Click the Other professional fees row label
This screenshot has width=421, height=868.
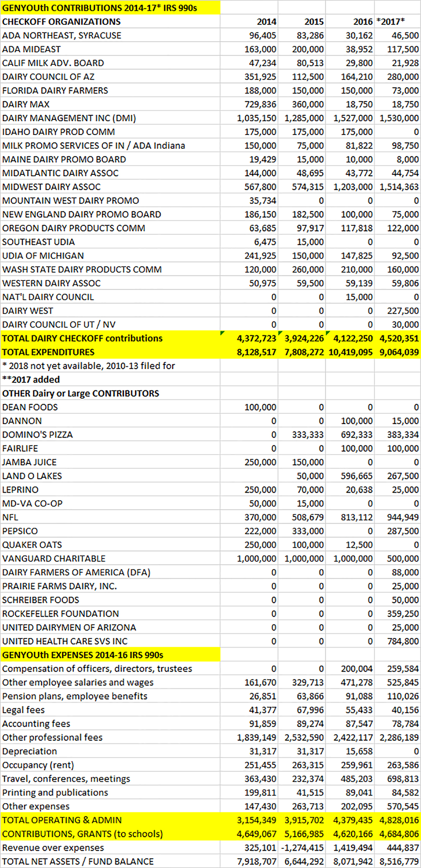point(53,738)
